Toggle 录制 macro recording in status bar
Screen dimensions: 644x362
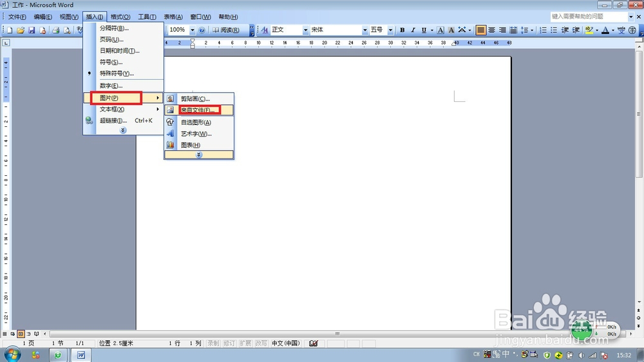(213, 343)
